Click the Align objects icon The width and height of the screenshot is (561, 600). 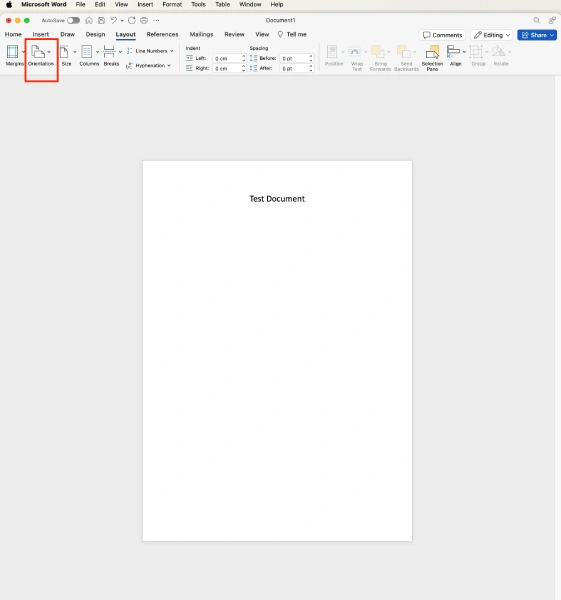coord(453,52)
